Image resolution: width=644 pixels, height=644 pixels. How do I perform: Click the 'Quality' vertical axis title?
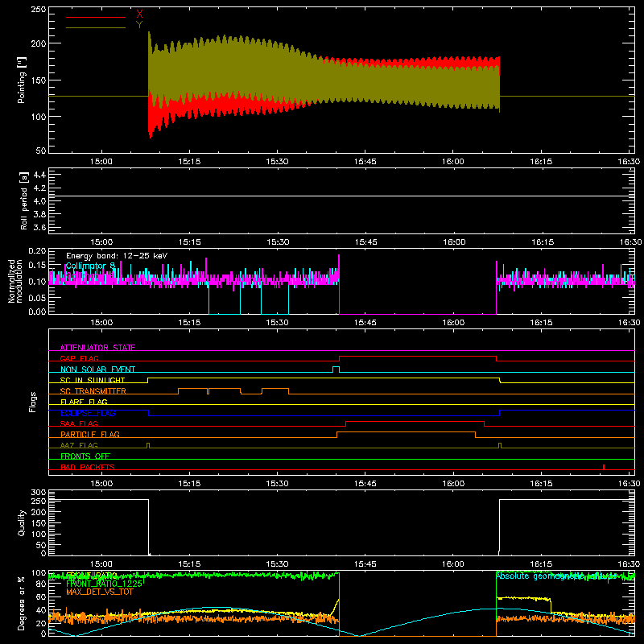[22, 522]
